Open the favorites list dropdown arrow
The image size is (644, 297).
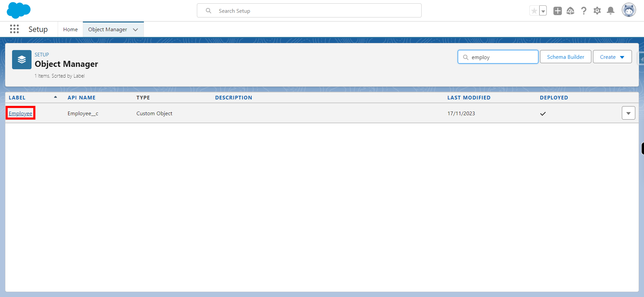(x=543, y=11)
